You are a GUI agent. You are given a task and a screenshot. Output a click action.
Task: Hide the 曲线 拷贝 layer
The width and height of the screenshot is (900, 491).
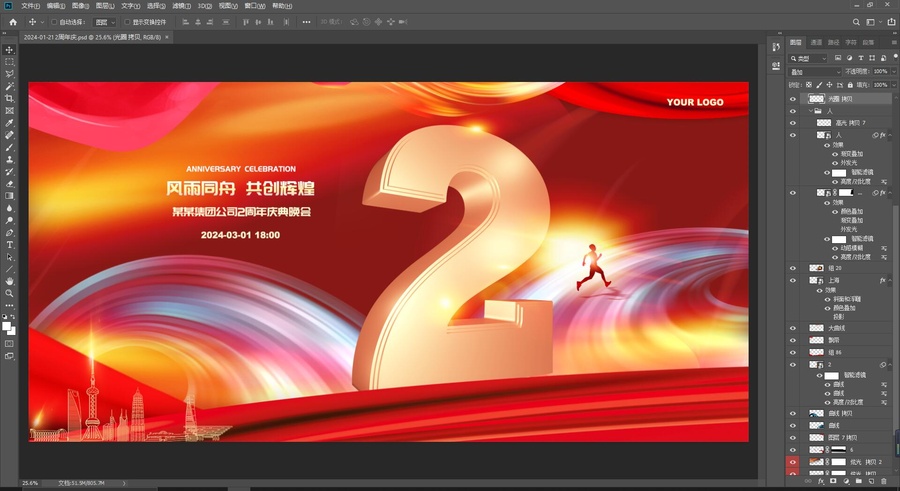tap(793, 413)
